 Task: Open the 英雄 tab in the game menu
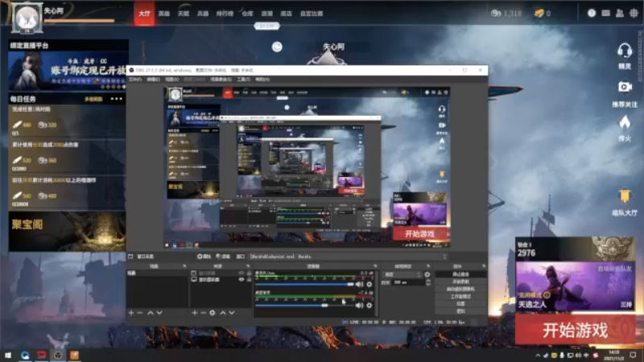(x=164, y=14)
